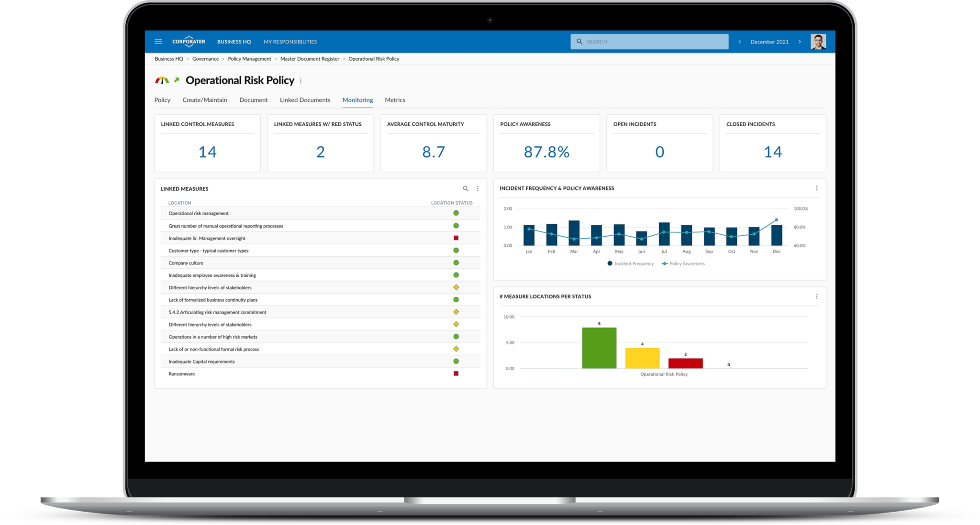The height and width of the screenshot is (525, 980).
Task: Click the hamburger menu icon on the top left
Action: [159, 42]
